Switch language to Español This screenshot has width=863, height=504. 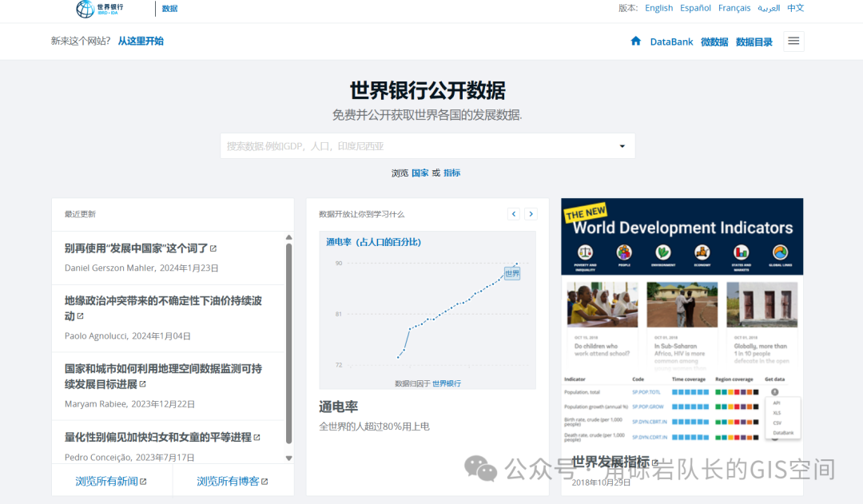pyautogui.click(x=695, y=8)
